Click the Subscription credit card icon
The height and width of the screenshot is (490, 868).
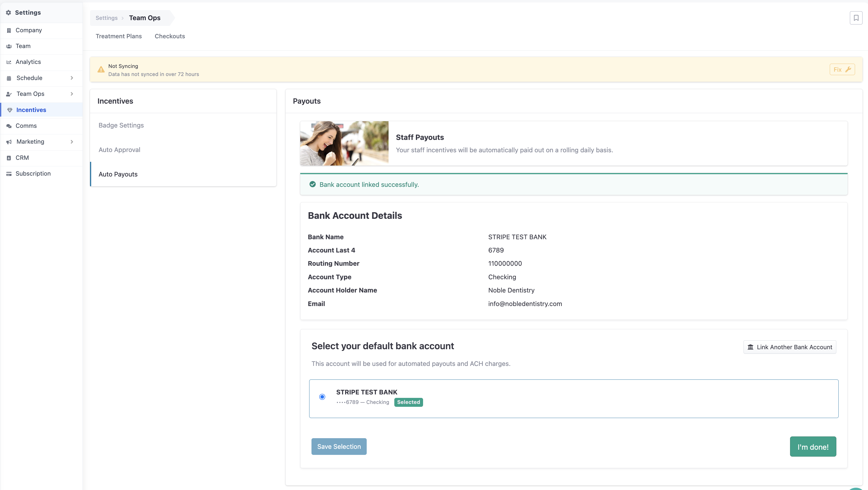tap(9, 174)
